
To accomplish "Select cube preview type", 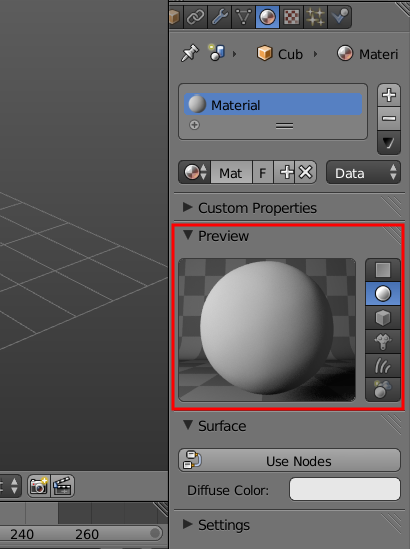I will 383,318.
